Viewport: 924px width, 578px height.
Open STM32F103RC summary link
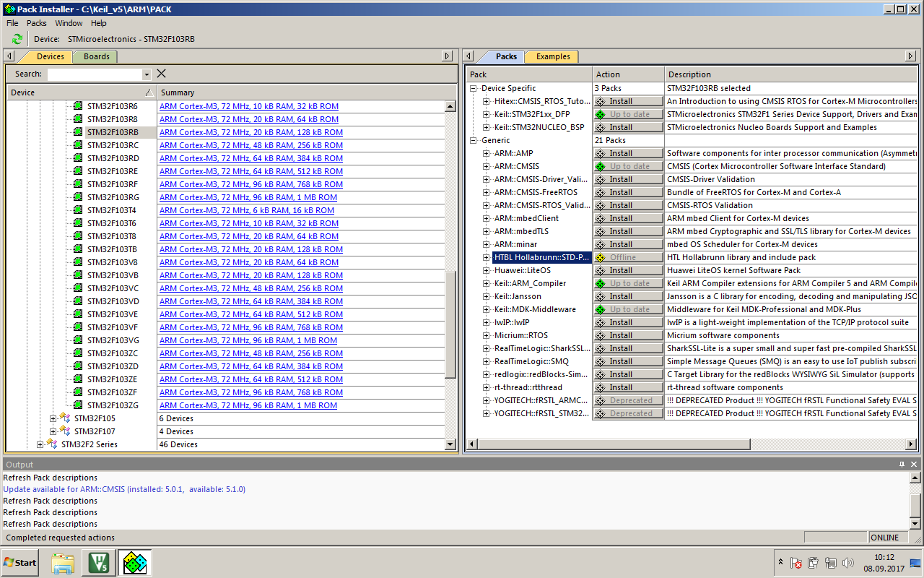click(x=251, y=145)
